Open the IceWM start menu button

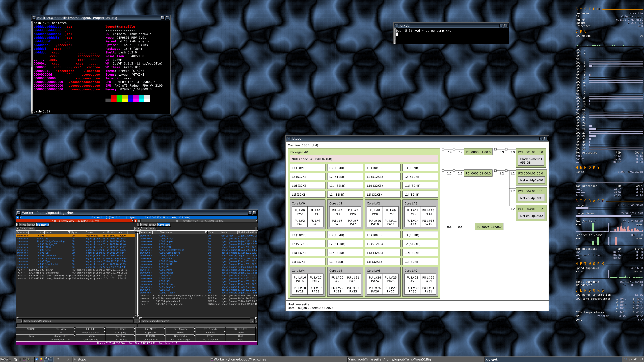(4, 359)
